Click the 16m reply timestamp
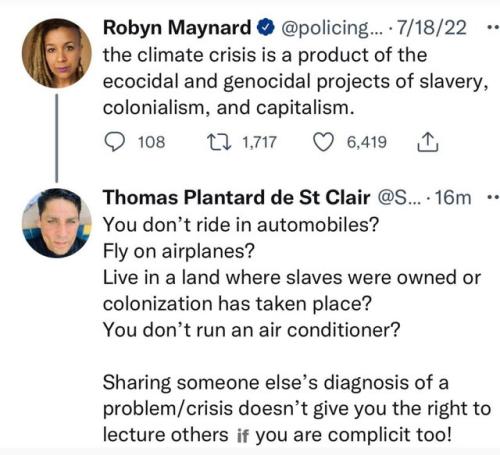Viewport: 500px width, 455px height. coord(453,197)
